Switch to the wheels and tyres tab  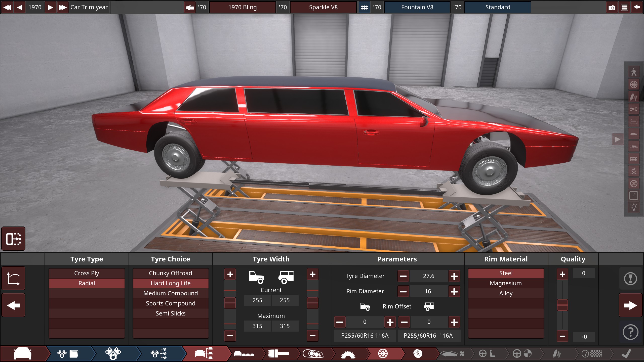coord(383,354)
